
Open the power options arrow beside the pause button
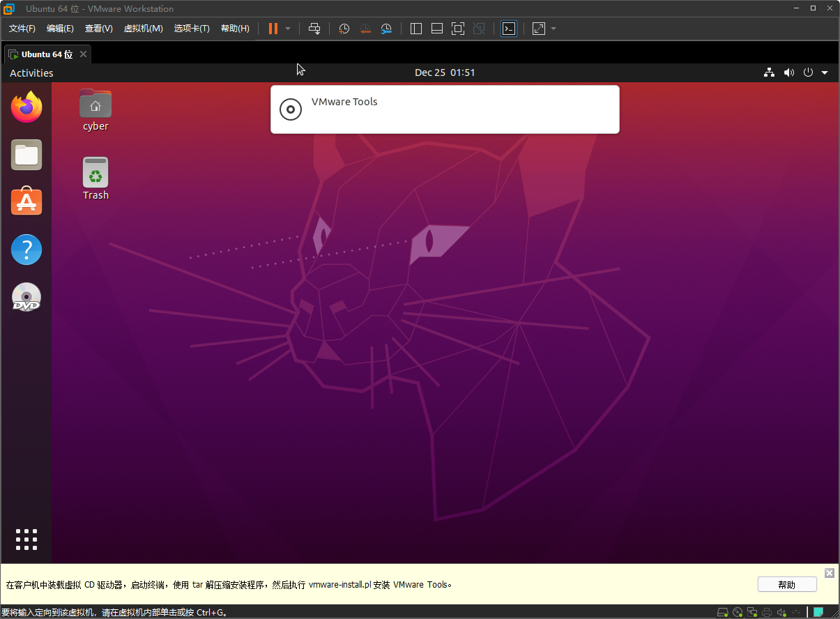coord(288,29)
